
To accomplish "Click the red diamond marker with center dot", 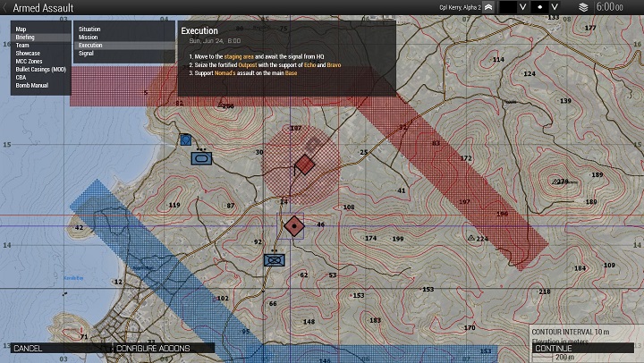I will pos(294,226).
